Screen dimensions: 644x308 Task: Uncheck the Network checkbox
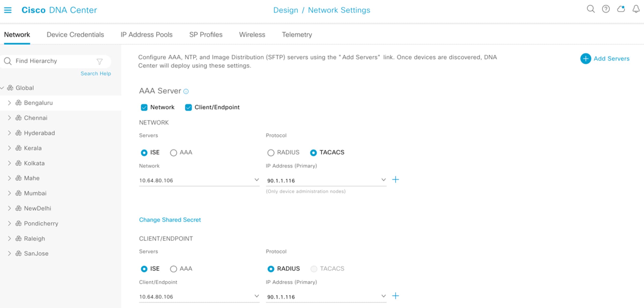pos(144,107)
